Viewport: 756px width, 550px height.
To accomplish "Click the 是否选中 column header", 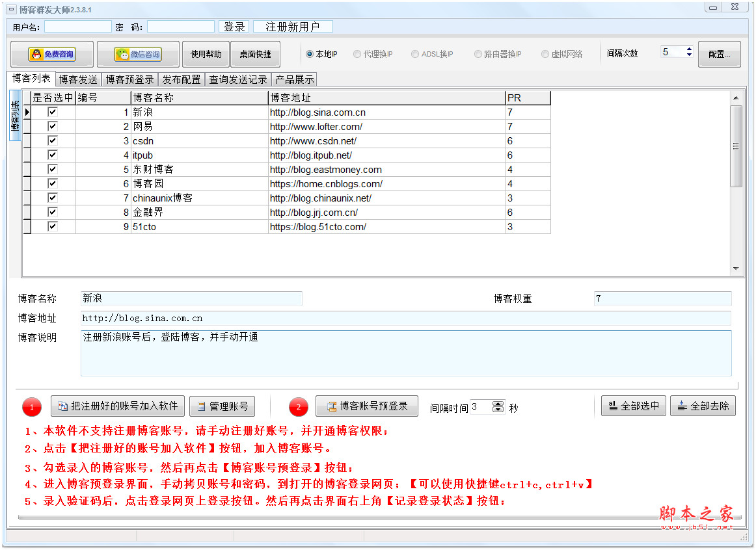I will click(x=53, y=98).
